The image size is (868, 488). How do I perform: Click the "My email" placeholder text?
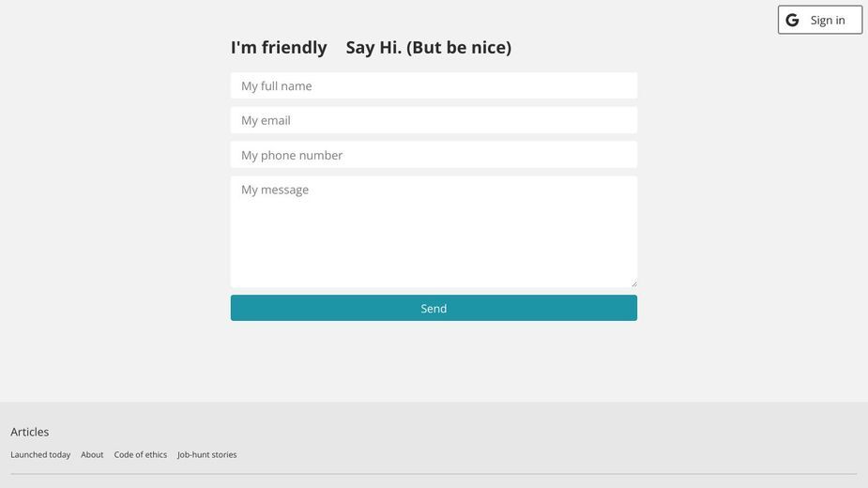point(266,121)
